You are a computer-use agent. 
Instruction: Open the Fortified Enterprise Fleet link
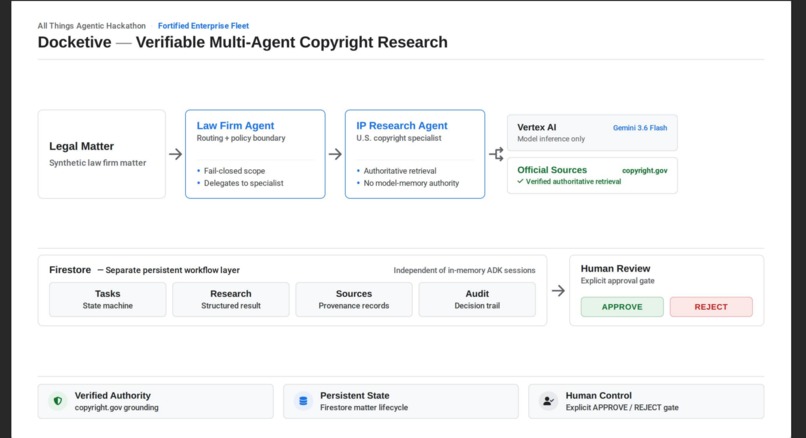203,26
